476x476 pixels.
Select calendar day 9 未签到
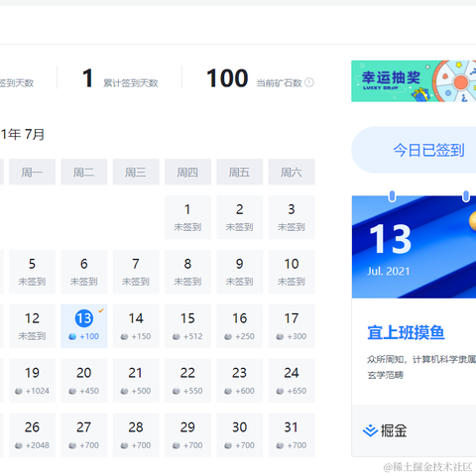(240, 272)
